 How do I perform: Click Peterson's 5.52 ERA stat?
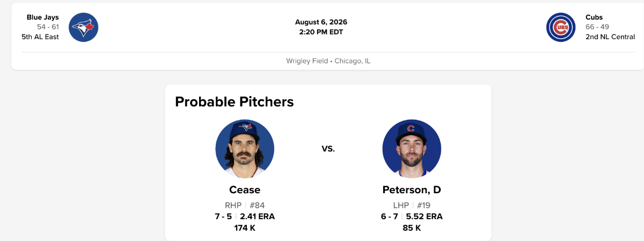click(x=425, y=216)
